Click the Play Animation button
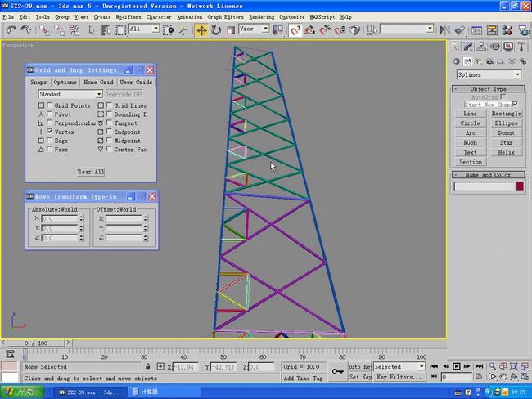The height and width of the screenshot is (399, 532). click(x=457, y=366)
